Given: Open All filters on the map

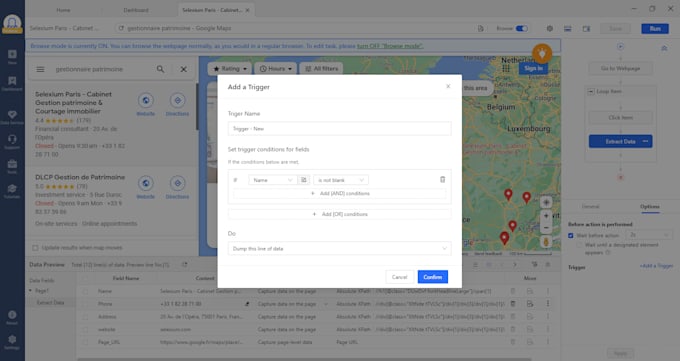Looking at the screenshot, I should (x=322, y=69).
